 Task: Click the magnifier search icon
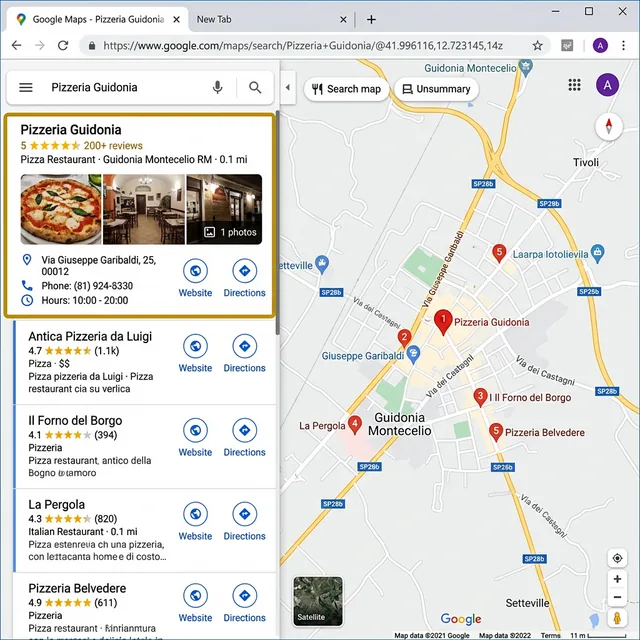(255, 87)
